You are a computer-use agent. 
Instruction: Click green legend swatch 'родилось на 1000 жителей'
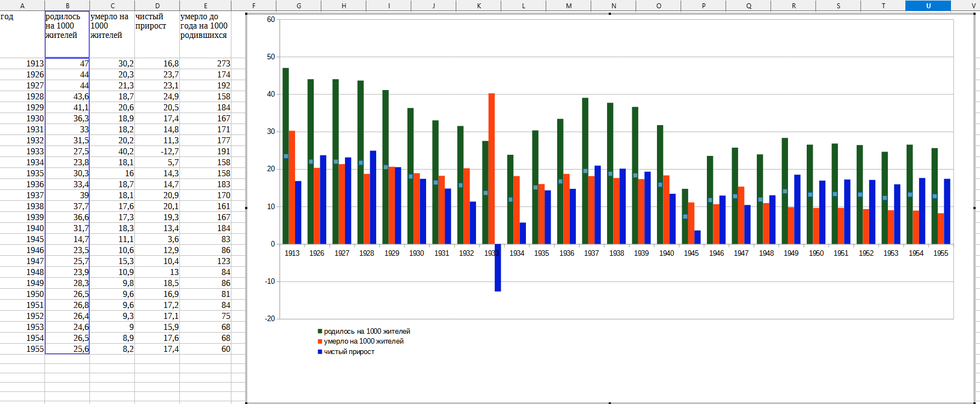point(320,332)
